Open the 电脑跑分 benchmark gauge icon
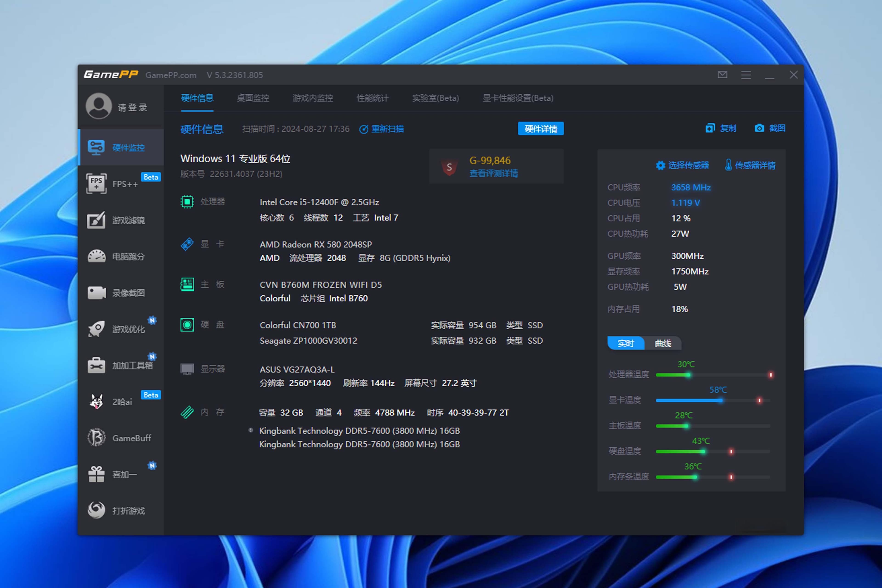Viewport: 882px width, 588px height. (96, 256)
